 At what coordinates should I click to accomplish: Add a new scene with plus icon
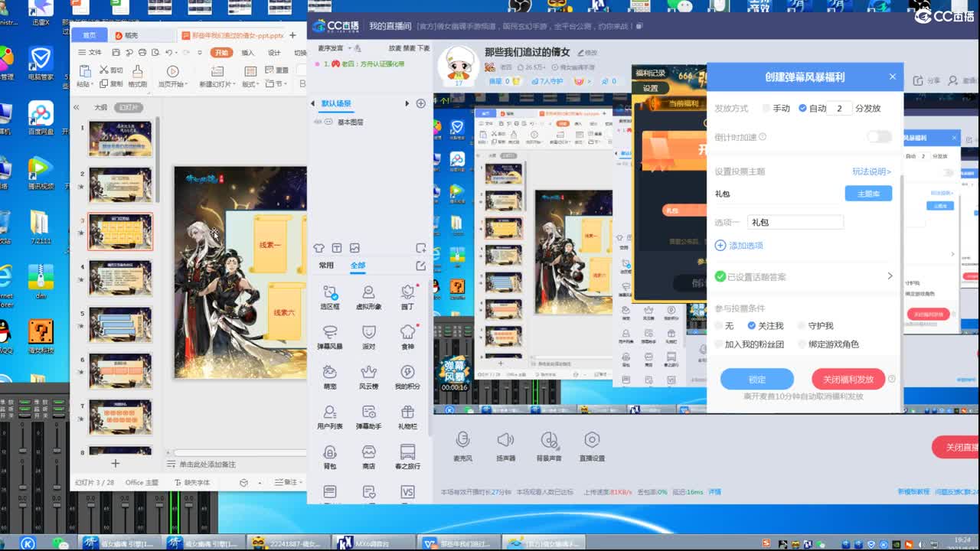(420, 103)
